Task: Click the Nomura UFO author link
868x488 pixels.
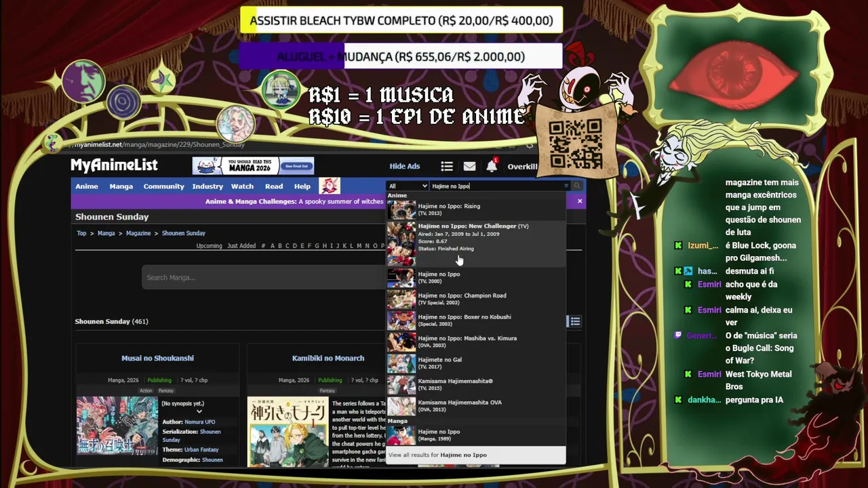Action: [200, 422]
